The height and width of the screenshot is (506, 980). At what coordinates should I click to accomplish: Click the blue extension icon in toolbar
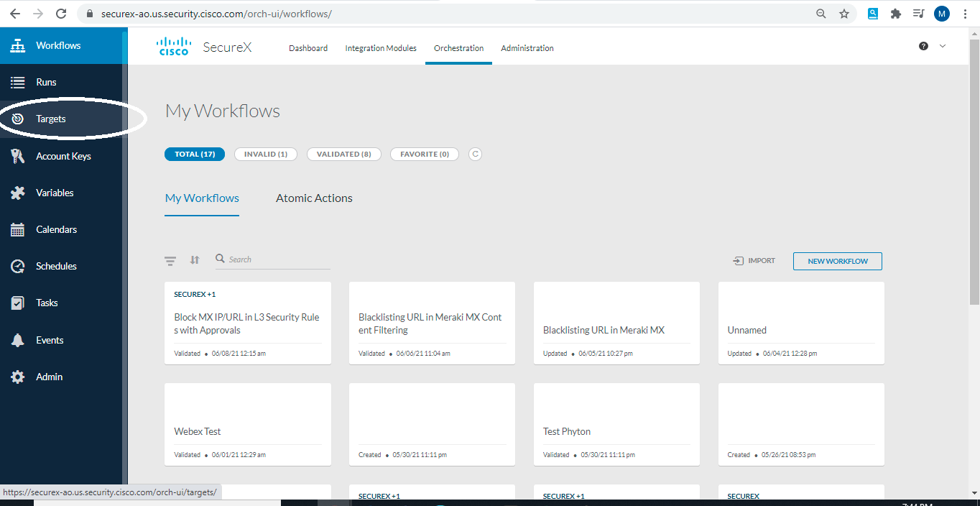coord(873,14)
